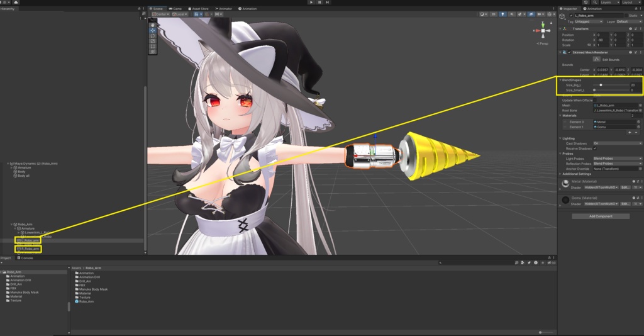Click the Size_Big_L value field
This screenshot has width=644, height=336.
636,85
